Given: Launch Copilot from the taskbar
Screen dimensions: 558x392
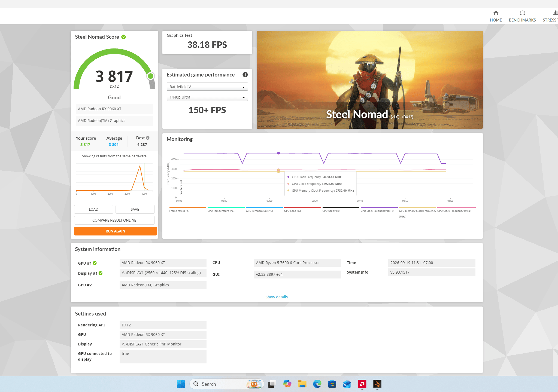Looking at the screenshot, I should tap(287, 384).
